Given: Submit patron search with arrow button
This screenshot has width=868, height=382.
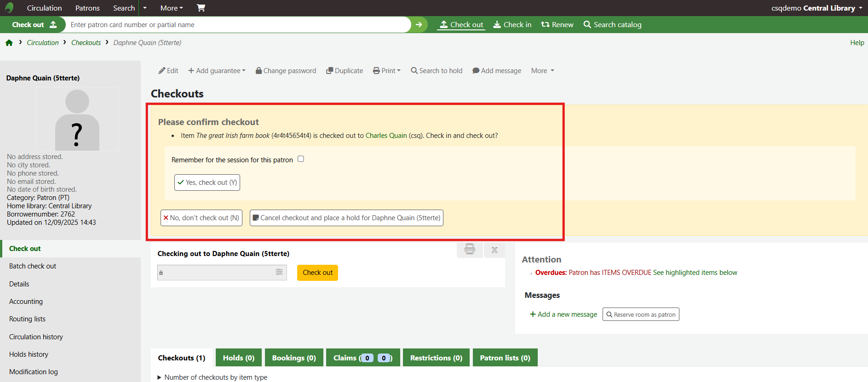Looking at the screenshot, I should pyautogui.click(x=419, y=25).
